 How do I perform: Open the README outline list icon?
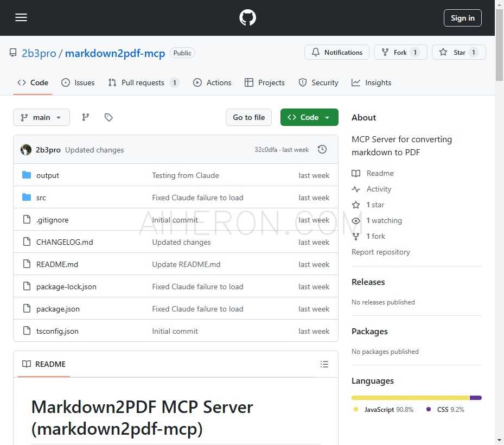click(x=324, y=364)
